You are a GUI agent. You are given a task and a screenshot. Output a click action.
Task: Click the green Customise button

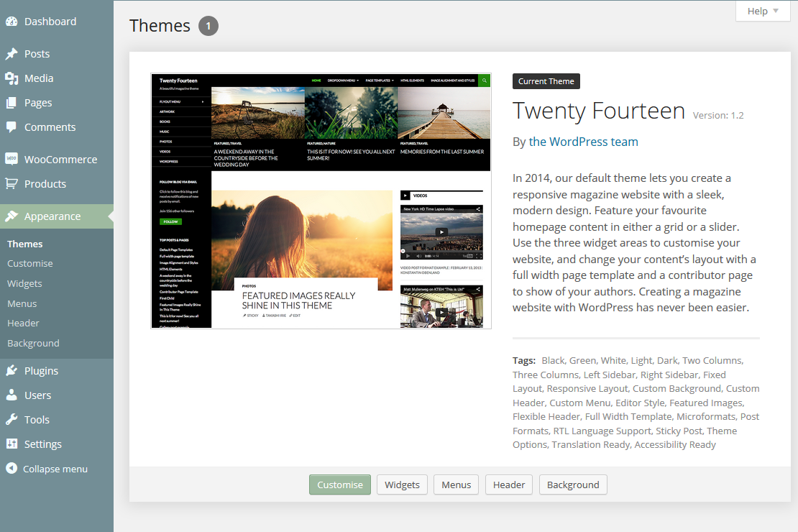click(340, 485)
